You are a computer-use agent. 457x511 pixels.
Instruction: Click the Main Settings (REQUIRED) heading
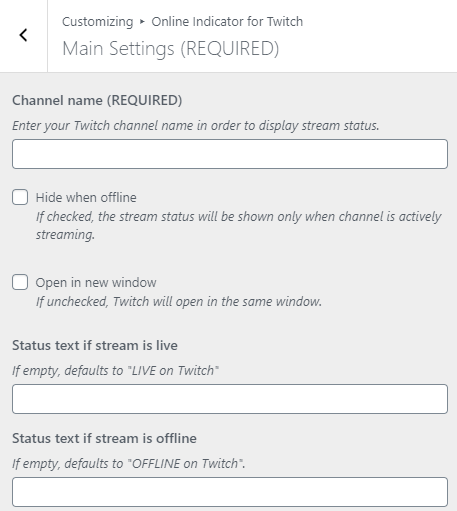[171, 48]
